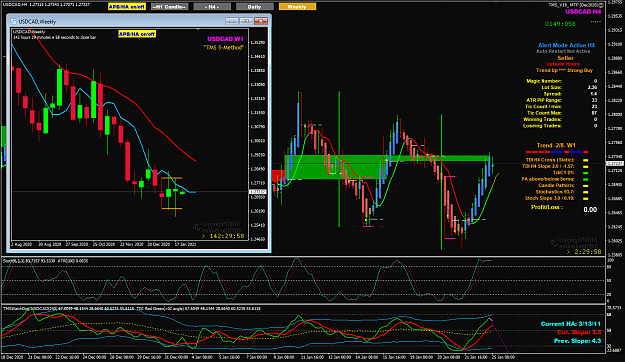Image resolution: width=625 pixels, height=362 pixels.
Task: Click the red-blue trend strip under Trend W1
Action: tap(557, 152)
